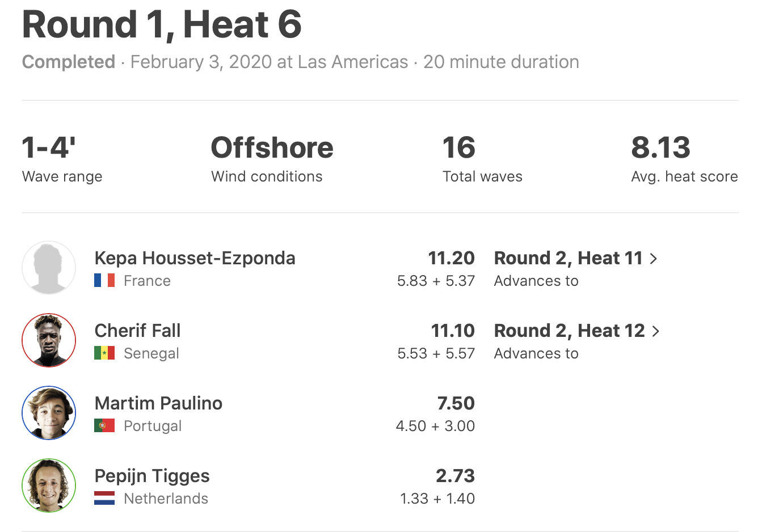Click Kepa's 11.20 heat total score
The width and height of the screenshot is (758, 532).
(x=451, y=258)
